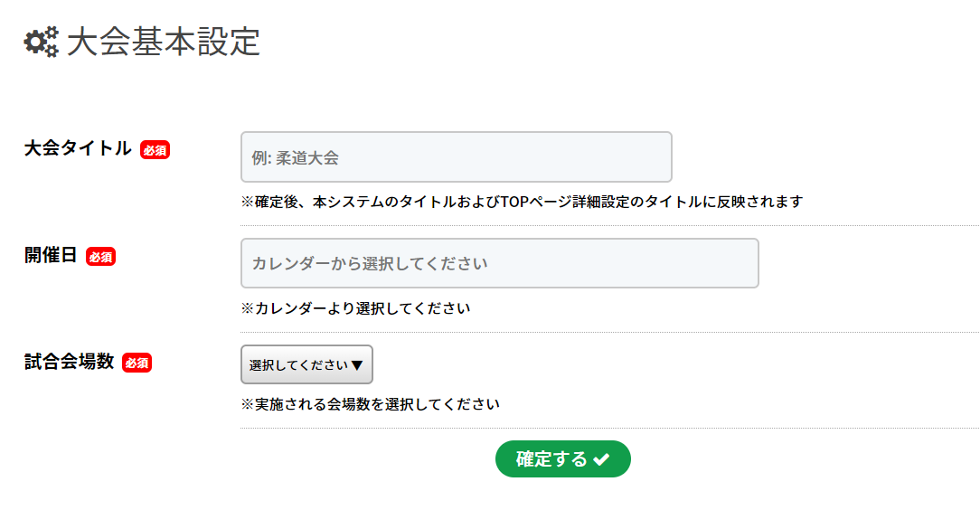
Task: Click the 大会タイトル field label
Action: click(x=78, y=149)
